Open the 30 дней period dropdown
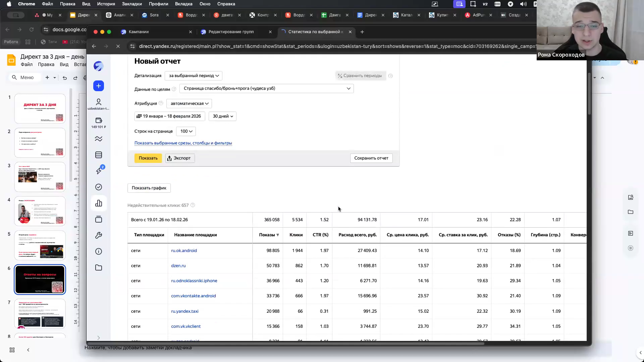The image size is (644, 362). [223, 116]
